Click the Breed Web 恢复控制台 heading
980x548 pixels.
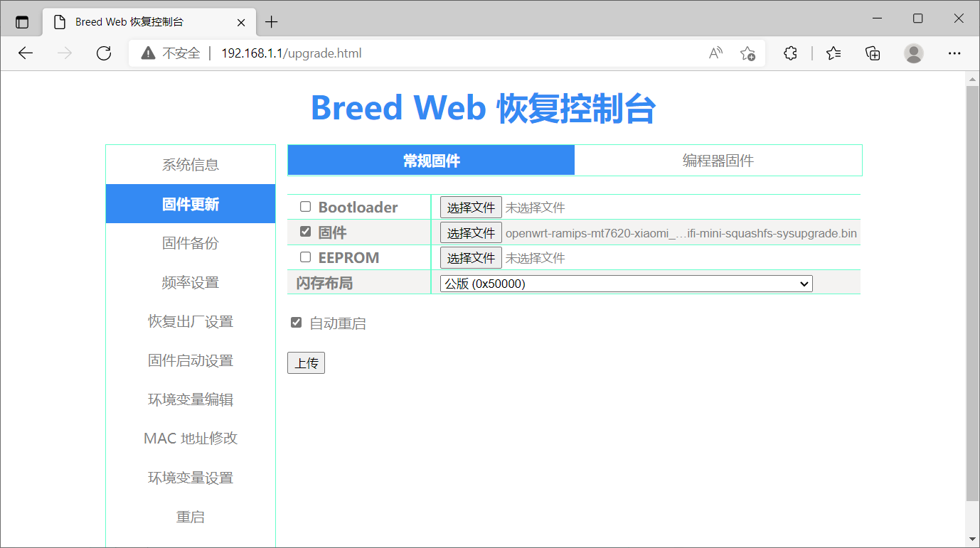(484, 108)
